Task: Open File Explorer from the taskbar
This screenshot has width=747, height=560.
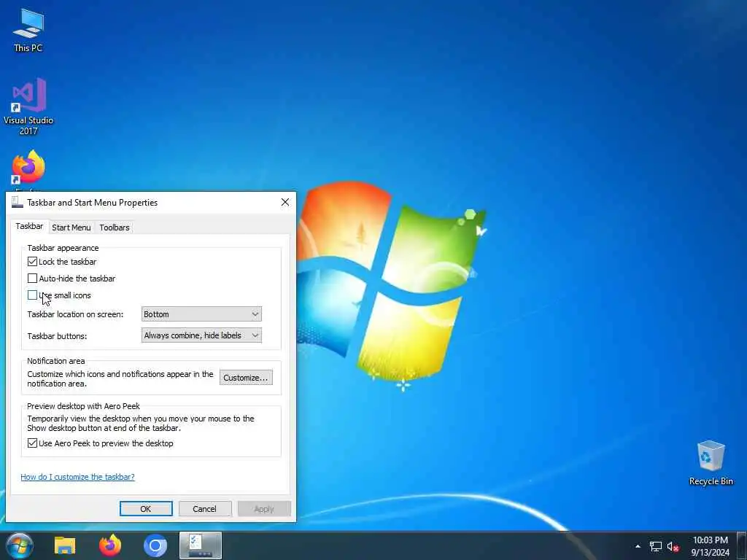Action: tap(65, 545)
